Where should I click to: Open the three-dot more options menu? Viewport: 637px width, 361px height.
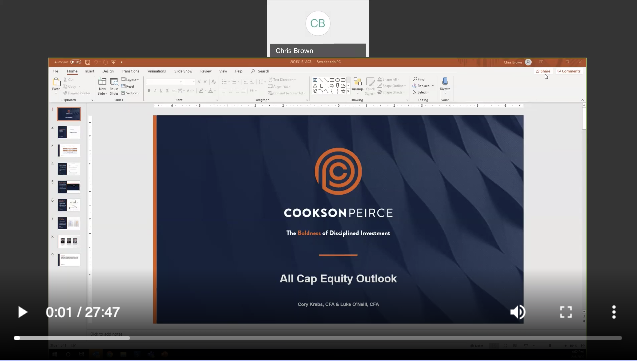(x=614, y=312)
